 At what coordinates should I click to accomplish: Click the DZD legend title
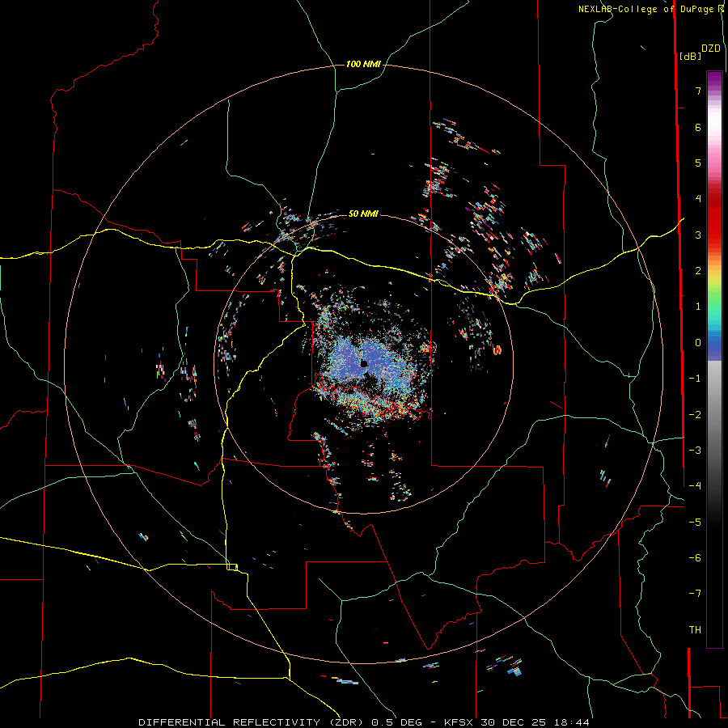(x=710, y=49)
